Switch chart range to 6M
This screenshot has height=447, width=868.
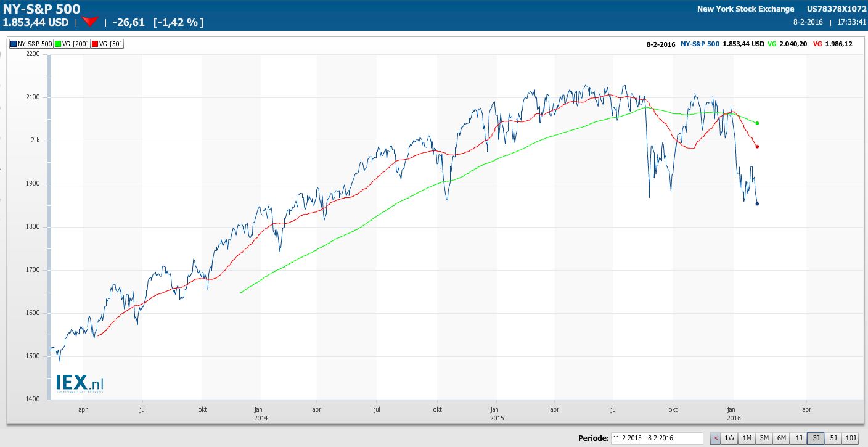click(781, 438)
